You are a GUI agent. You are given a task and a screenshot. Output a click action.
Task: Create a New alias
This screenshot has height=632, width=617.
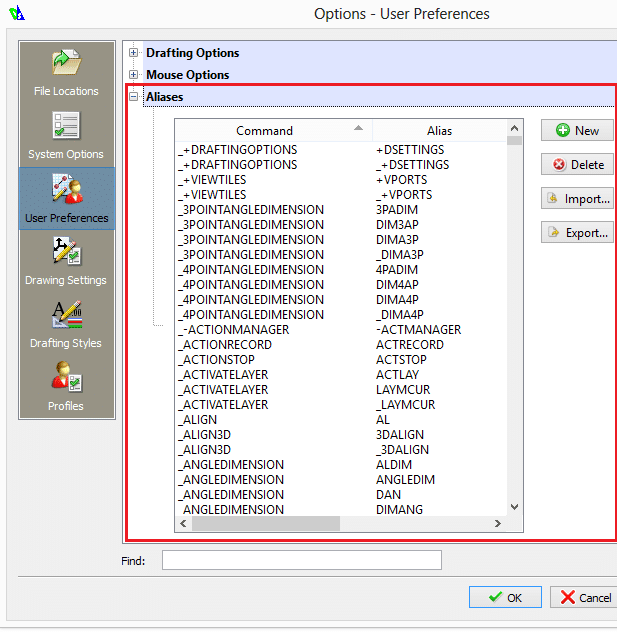[577, 130]
